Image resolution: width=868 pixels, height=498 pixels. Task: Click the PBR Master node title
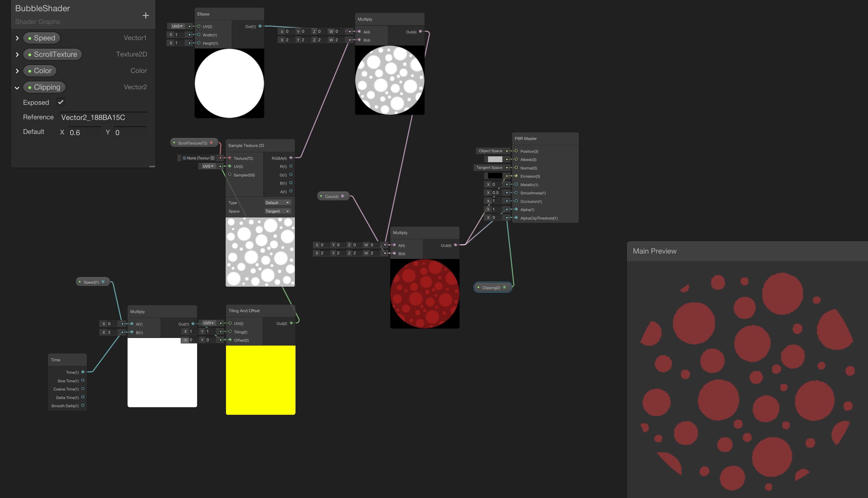pyautogui.click(x=526, y=138)
